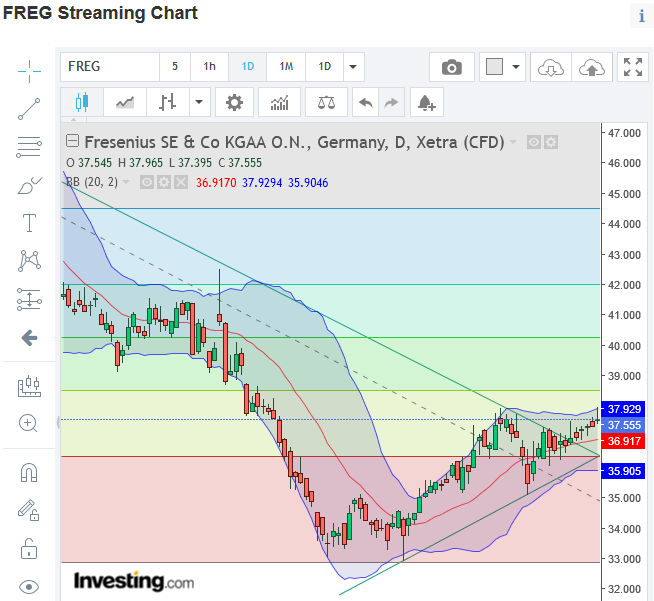
Task: Select candlestick chart style
Action: (82, 102)
